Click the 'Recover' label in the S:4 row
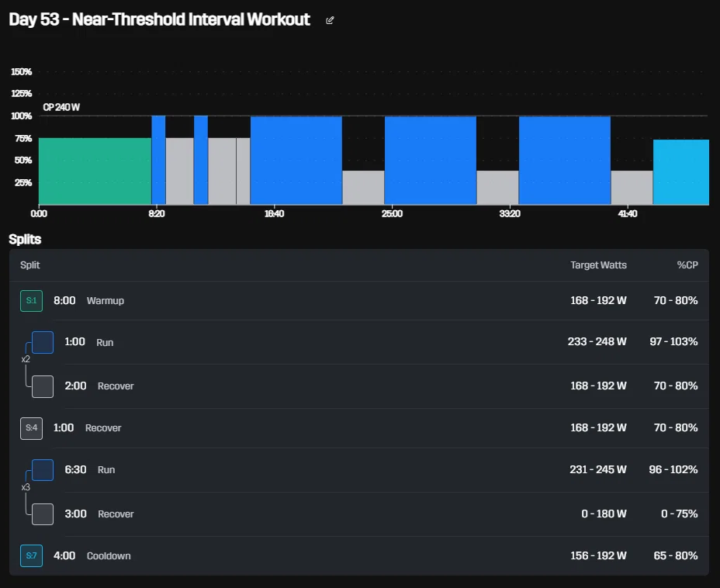 (103, 427)
